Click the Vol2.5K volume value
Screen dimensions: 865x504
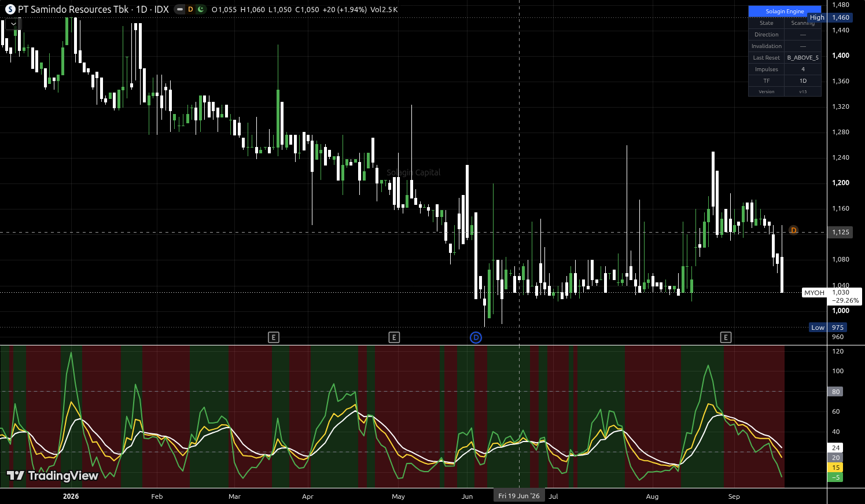[x=384, y=10]
